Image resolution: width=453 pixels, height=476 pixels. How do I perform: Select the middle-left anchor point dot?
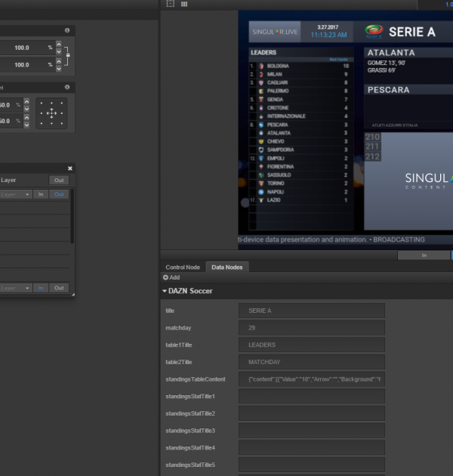[42, 113]
